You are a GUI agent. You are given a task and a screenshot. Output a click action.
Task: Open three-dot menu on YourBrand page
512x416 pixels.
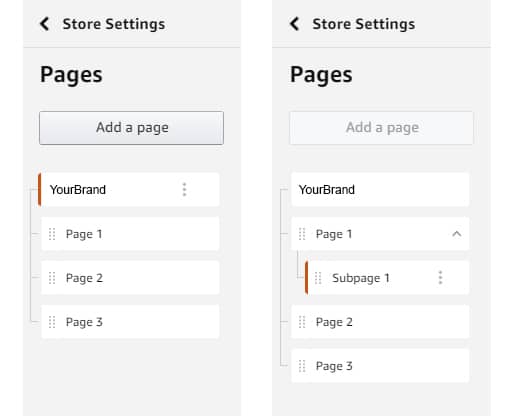pos(184,189)
